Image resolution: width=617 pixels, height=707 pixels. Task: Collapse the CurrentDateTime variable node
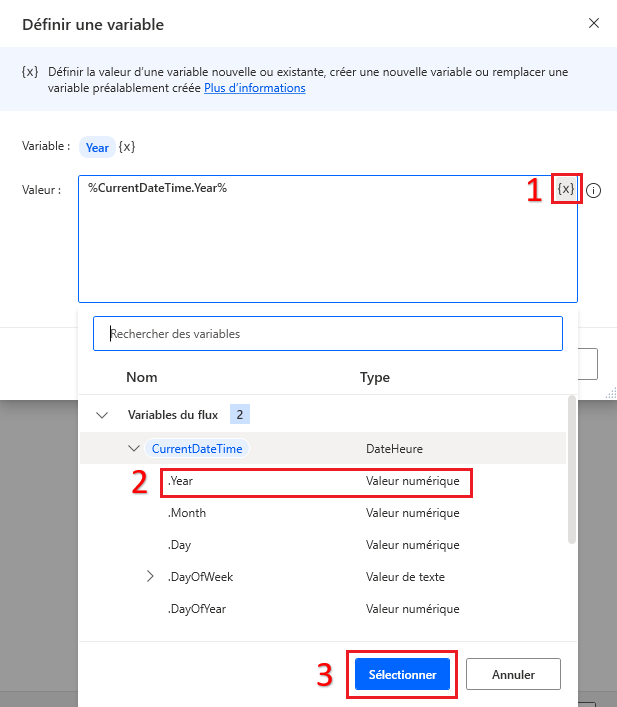134,448
